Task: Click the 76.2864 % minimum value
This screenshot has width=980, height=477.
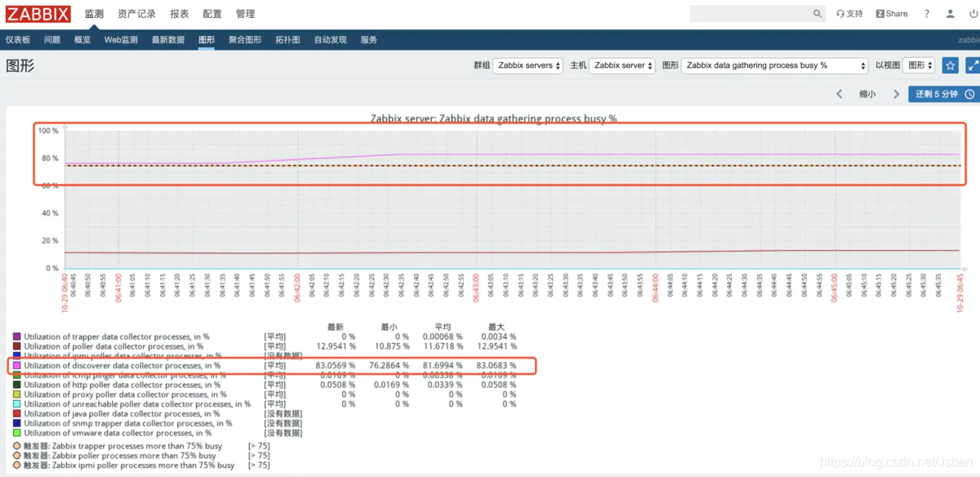Action: tap(390, 366)
